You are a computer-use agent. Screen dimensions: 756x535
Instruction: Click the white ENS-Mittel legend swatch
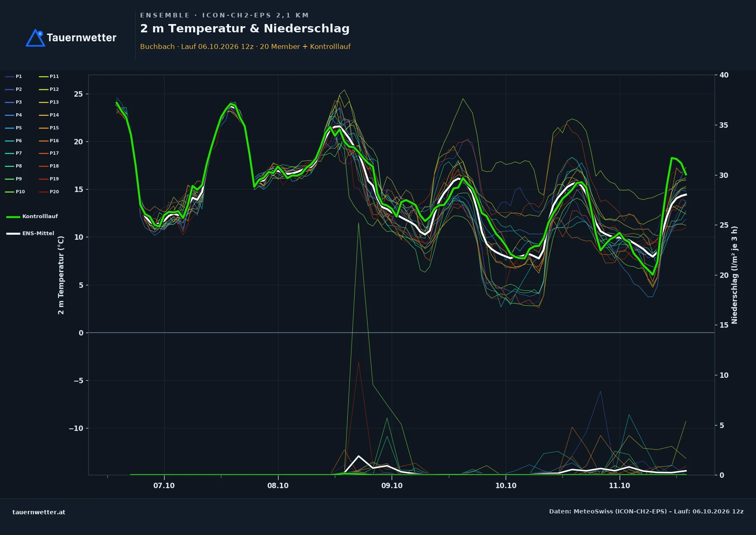13,233
